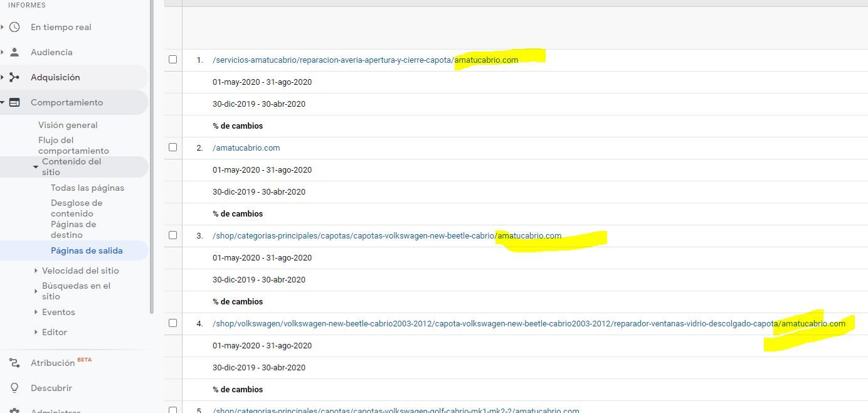Viewport: 868px width, 413px height.
Task: Expand the Audiencia section arrow
Action: pos(3,52)
